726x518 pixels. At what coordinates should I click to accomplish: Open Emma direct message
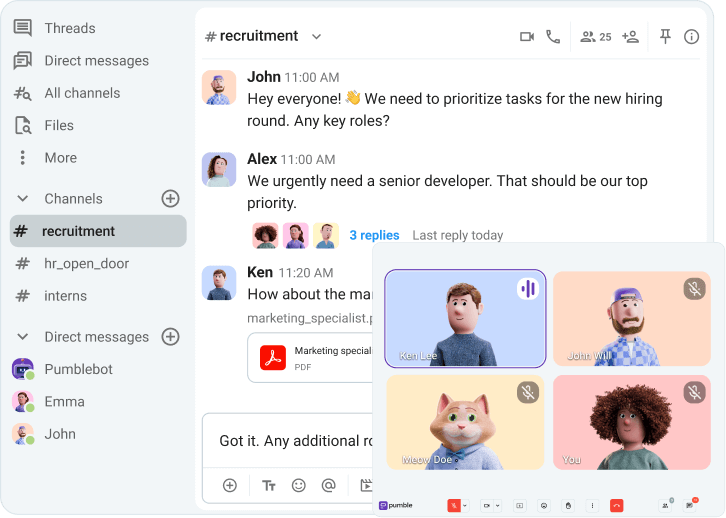[64, 401]
